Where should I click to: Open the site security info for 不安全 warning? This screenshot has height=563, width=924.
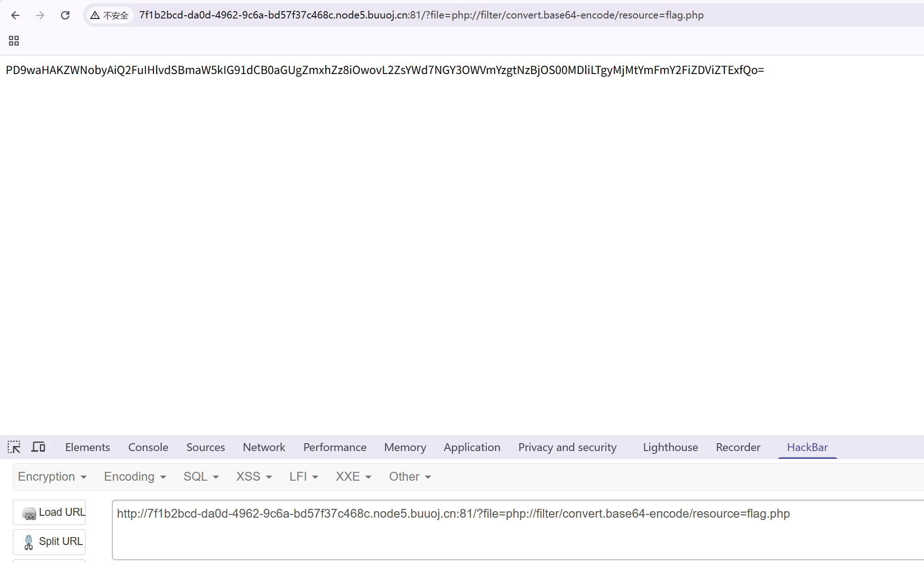pyautogui.click(x=109, y=15)
